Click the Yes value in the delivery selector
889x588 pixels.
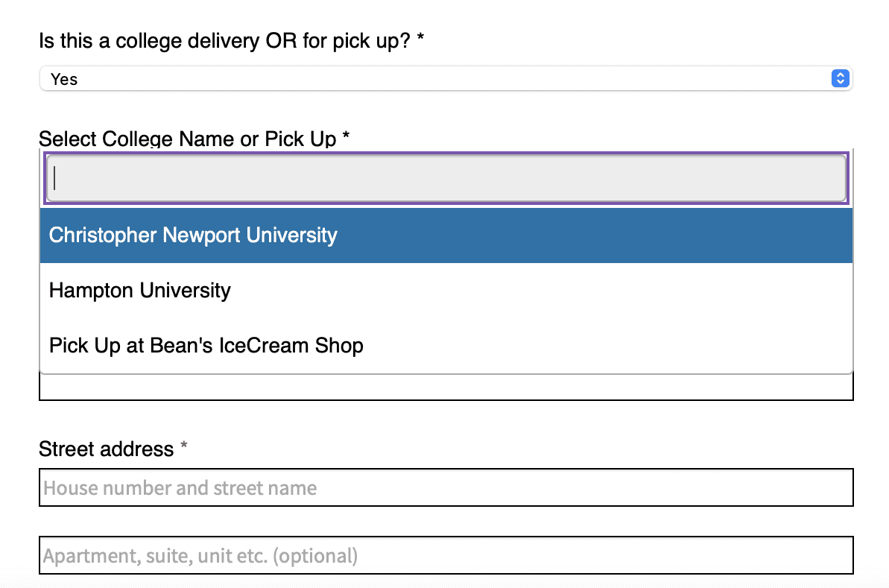point(64,79)
